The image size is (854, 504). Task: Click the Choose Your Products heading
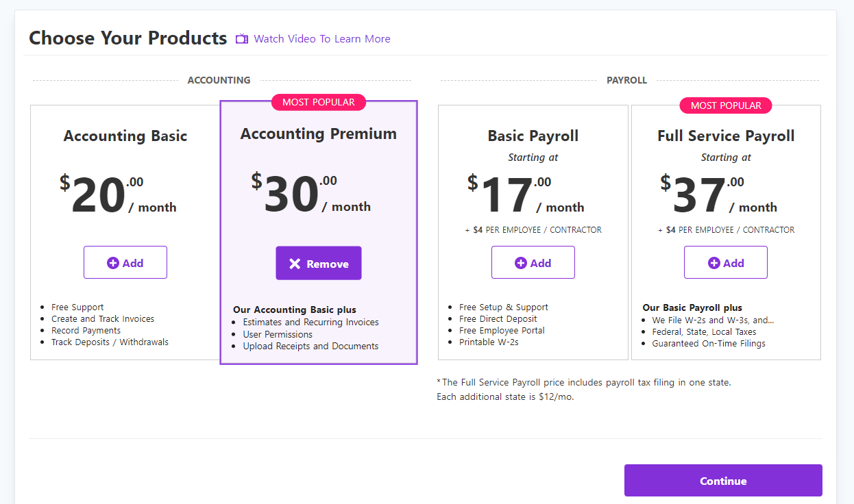127,38
